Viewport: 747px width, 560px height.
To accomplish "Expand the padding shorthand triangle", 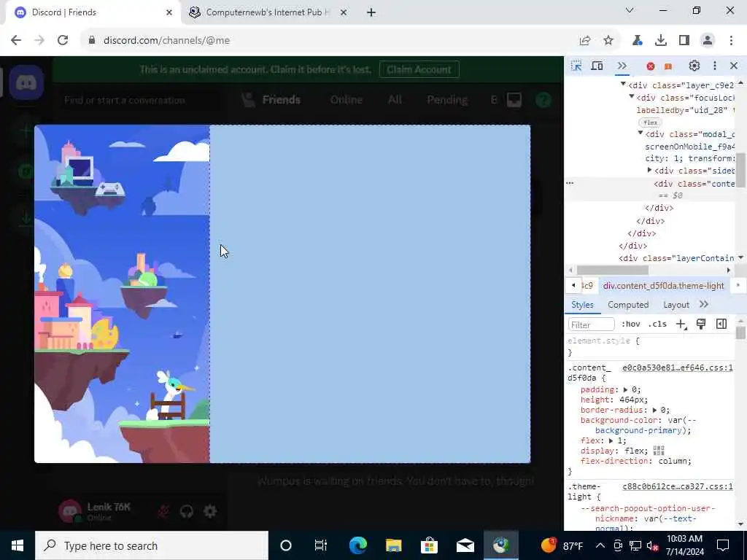I will 625,390.
